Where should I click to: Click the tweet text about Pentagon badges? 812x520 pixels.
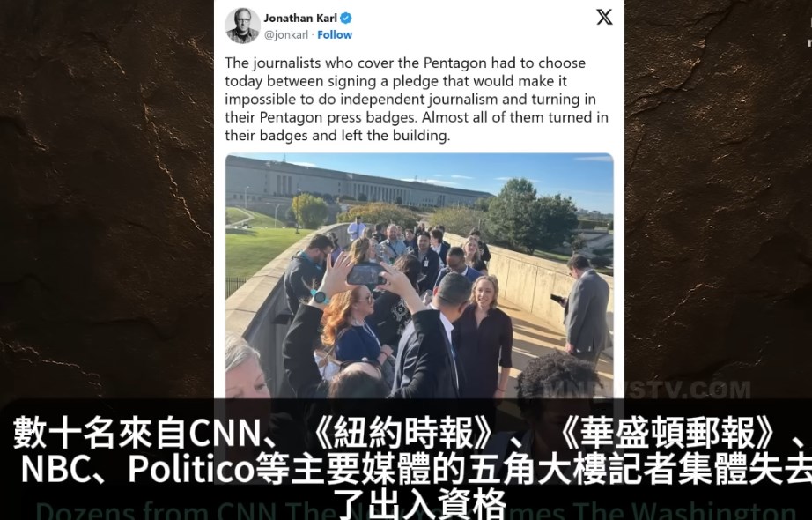(x=417, y=99)
